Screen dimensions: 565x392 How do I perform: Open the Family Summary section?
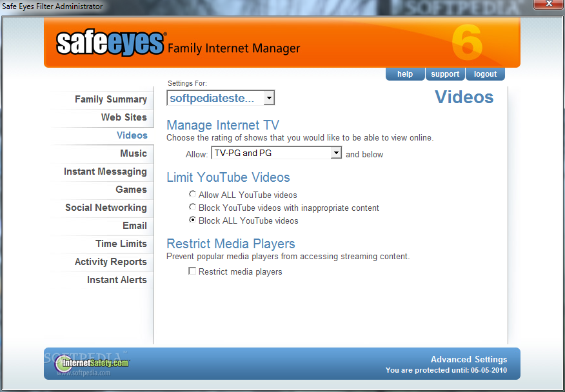point(111,99)
